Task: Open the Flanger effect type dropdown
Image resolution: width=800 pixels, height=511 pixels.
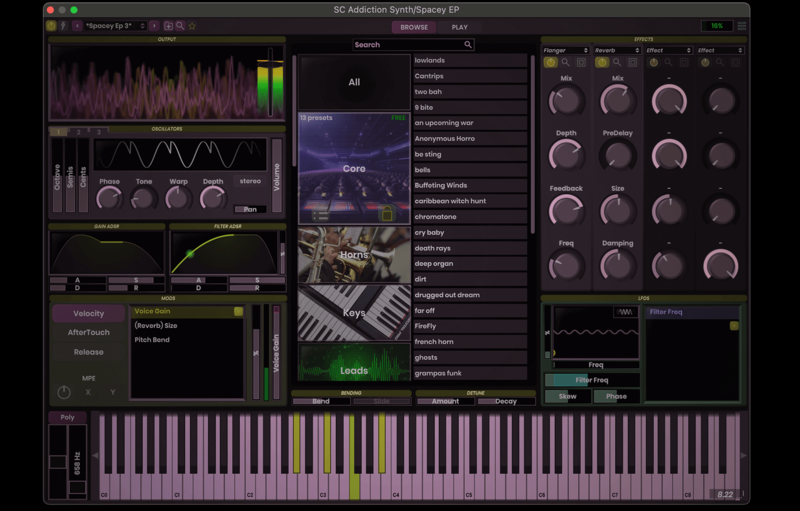Action: pos(566,50)
